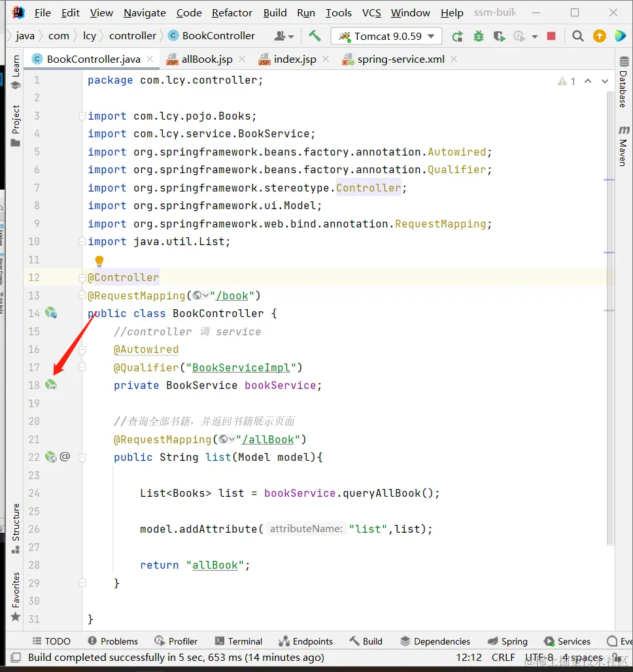Click end-of-method fold marker at line 29
Viewport: 633px width, 672px height.
(82, 582)
